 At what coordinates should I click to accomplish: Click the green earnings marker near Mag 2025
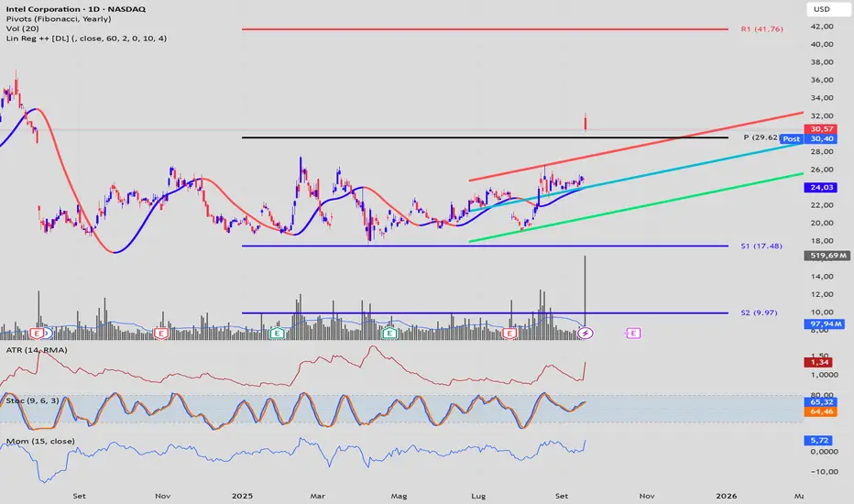click(389, 333)
